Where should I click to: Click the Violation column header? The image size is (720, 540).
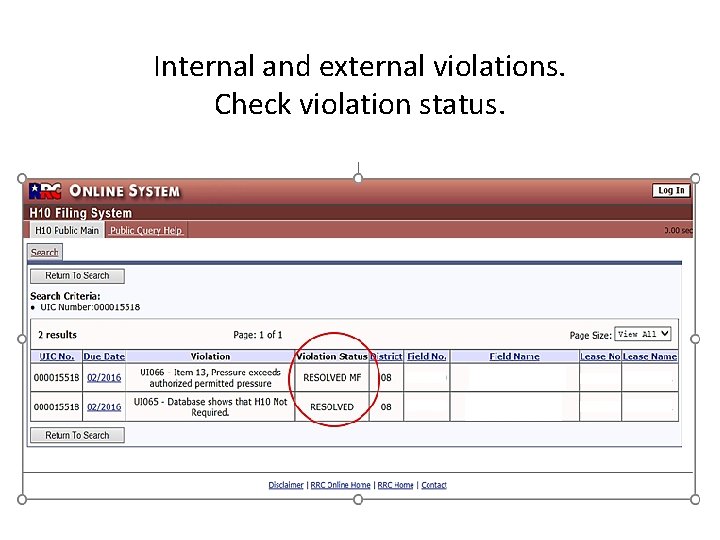[x=210, y=356]
